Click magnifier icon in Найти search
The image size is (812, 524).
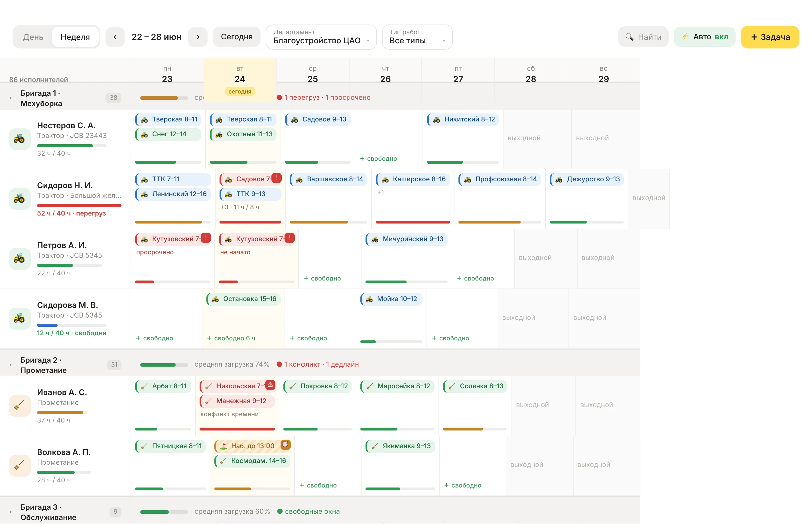pos(629,37)
